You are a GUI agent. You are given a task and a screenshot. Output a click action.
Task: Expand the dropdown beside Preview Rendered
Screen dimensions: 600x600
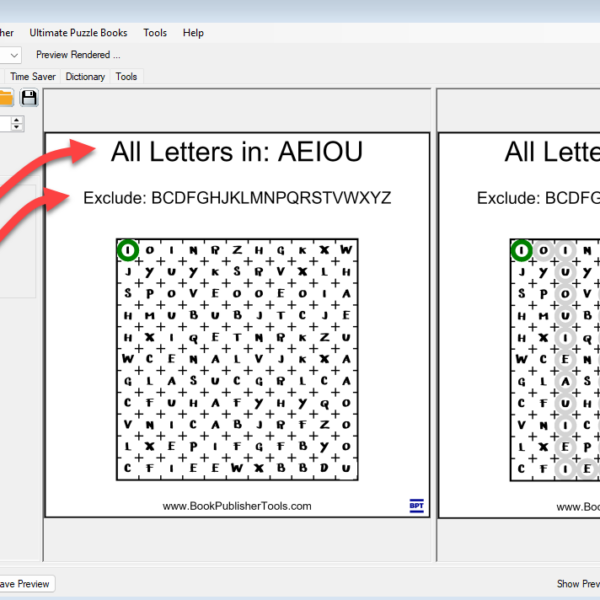[x=12, y=55]
